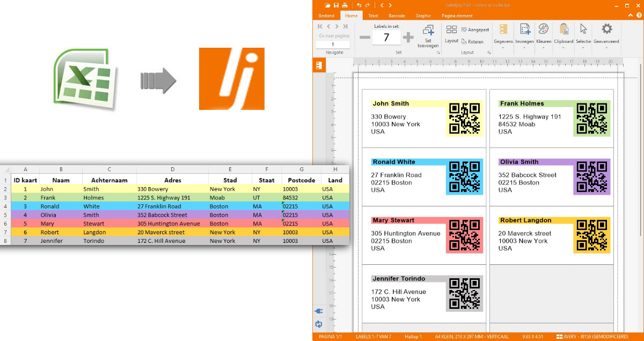Increase labels in set with the plus button

click(408, 37)
